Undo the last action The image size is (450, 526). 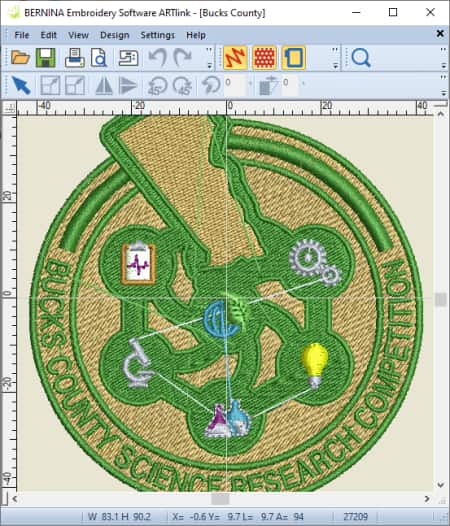(x=157, y=58)
